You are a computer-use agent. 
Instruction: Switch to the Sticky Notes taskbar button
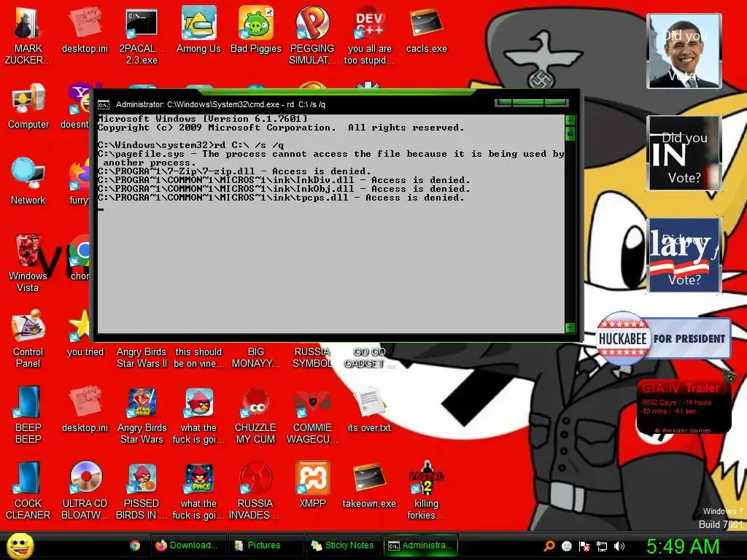[x=343, y=545]
